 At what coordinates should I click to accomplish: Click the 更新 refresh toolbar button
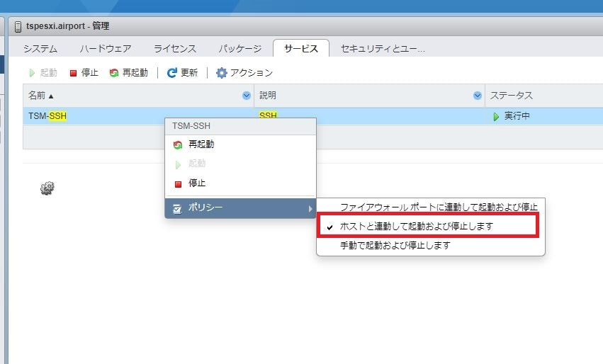[182, 73]
